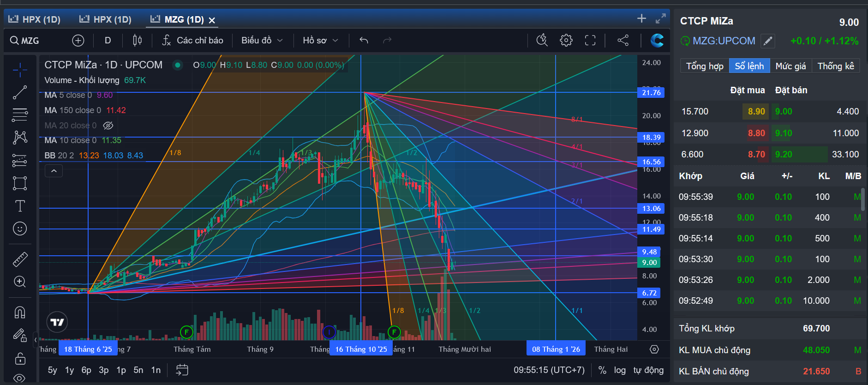Click the add symbol compare button
Screen dimensions: 868x385
point(78,41)
